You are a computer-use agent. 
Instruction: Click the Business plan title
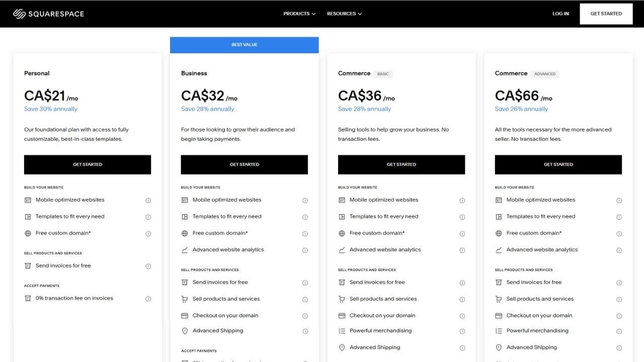pyautogui.click(x=194, y=73)
